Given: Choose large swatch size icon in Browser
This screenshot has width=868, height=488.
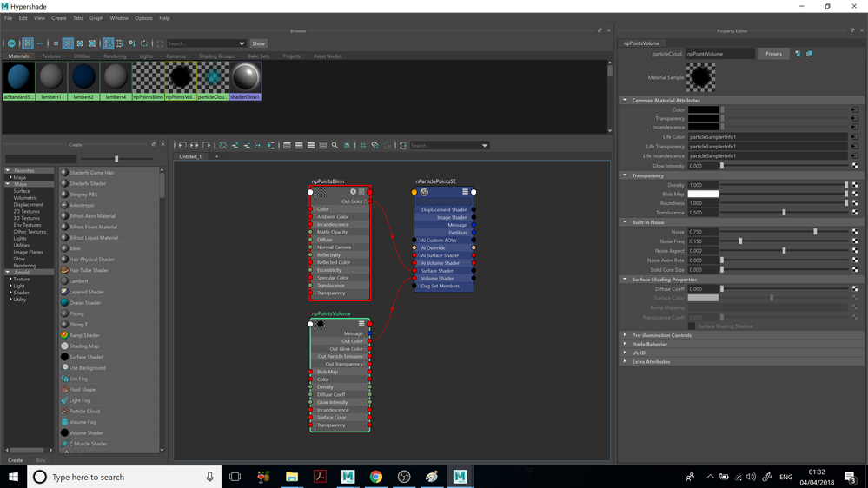Looking at the screenshot, I should pos(80,43).
